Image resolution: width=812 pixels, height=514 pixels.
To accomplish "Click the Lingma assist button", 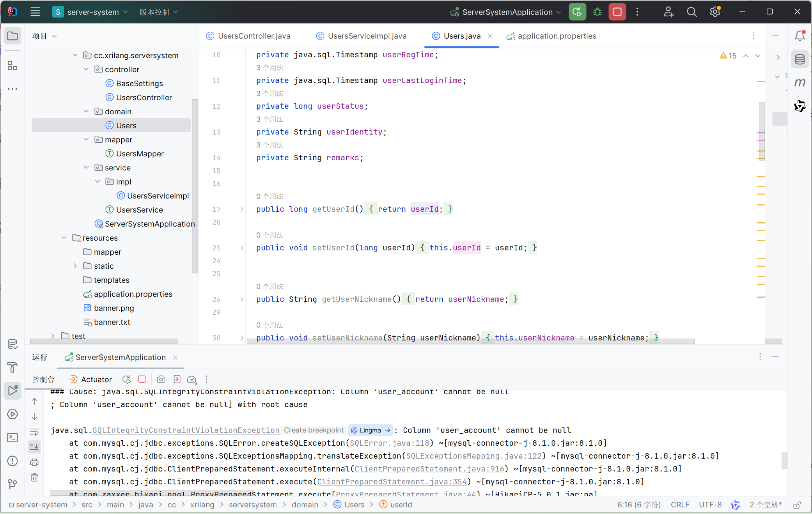I will tap(371, 430).
